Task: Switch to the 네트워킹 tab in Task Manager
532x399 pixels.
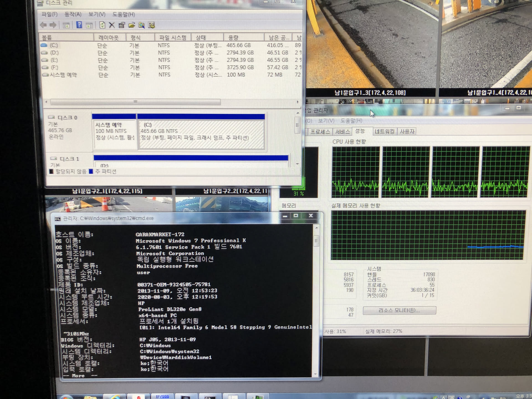Action: (384, 131)
